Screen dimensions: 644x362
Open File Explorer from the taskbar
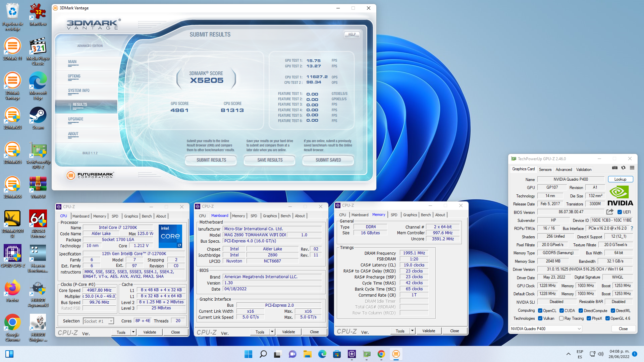[308, 354]
